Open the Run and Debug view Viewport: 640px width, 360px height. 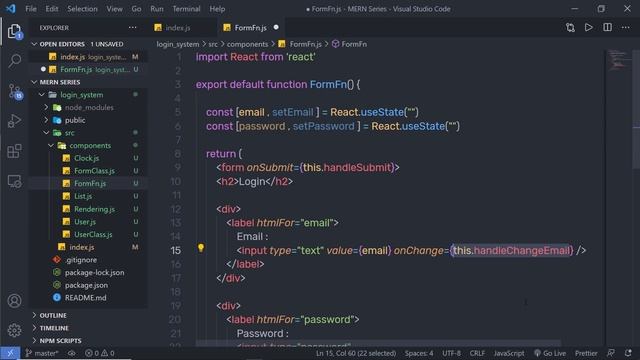point(14,121)
